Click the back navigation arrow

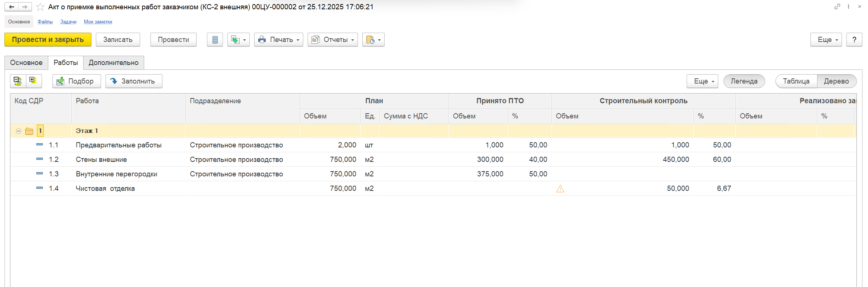[x=12, y=7]
